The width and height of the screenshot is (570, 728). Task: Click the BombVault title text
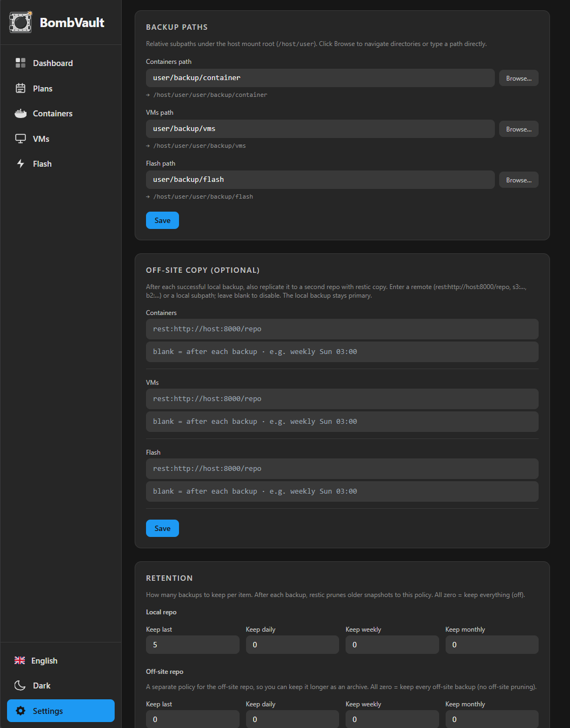pyautogui.click(x=72, y=23)
